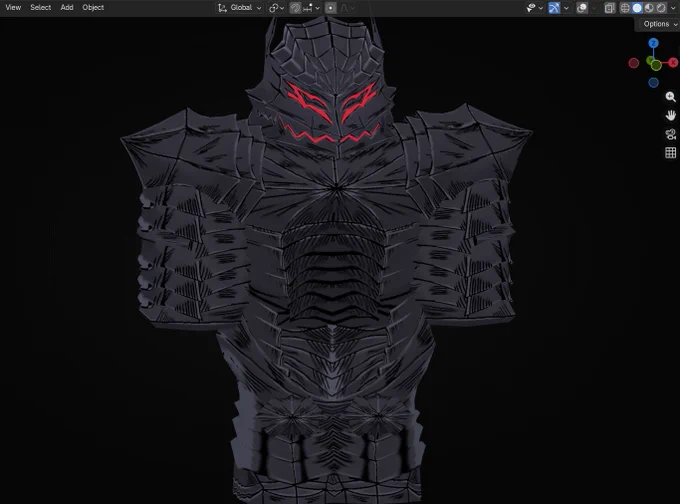Screen dimensions: 680x504
Task: Open the proportional editing falloff dropdown
Action: coord(347,8)
